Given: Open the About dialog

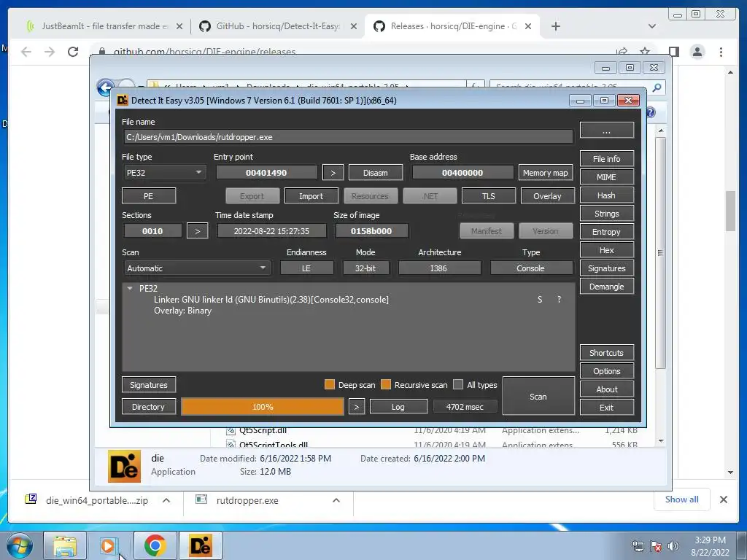Looking at the screenshot, I should (x=606, y=389).
